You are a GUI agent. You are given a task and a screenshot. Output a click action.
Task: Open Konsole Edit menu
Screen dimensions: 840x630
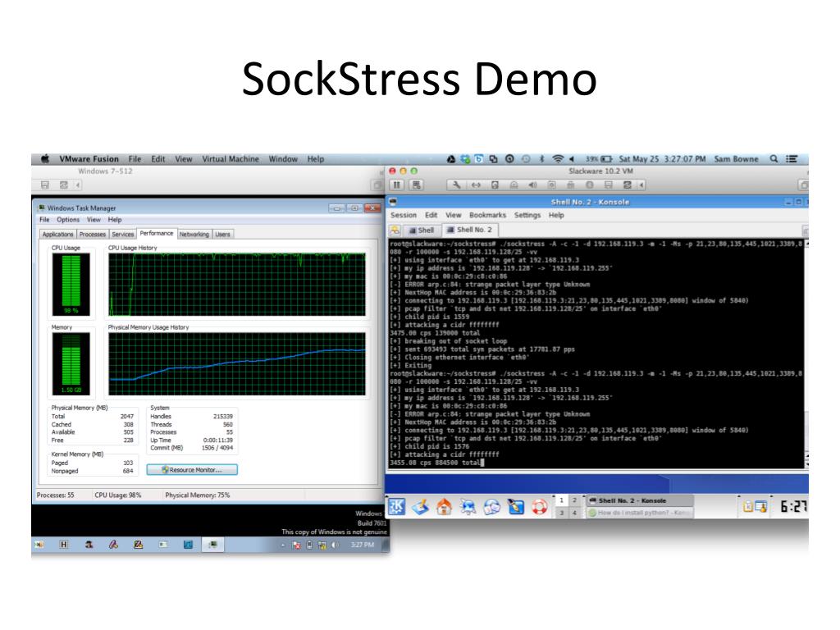click(431, 215)
